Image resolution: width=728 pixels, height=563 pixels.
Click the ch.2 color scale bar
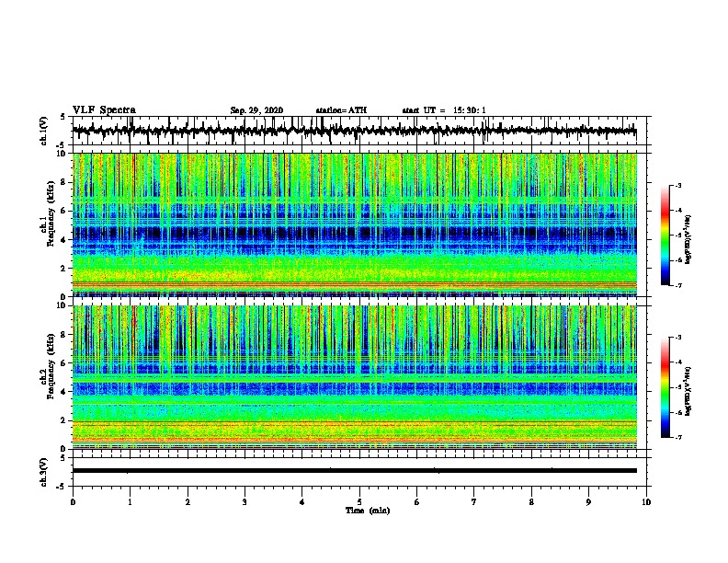pos(665,387)
